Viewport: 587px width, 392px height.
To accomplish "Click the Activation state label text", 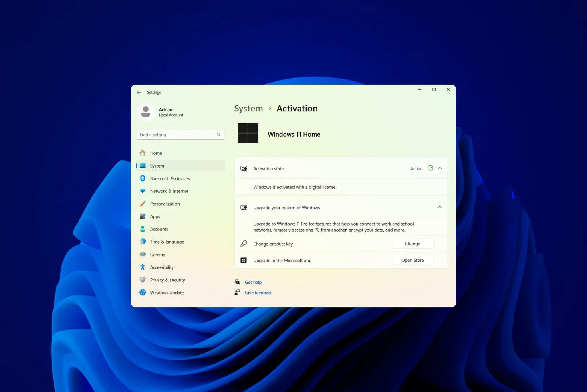I will [268, 169].
